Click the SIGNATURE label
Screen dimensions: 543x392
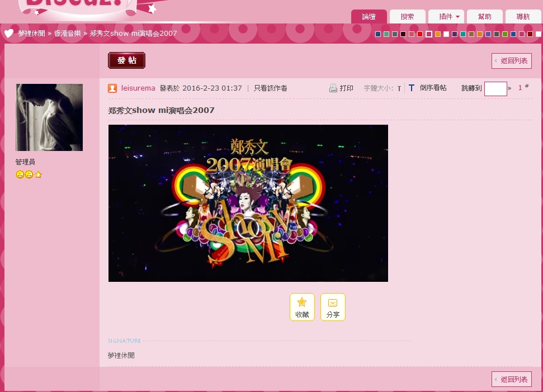tap(124, 341)
